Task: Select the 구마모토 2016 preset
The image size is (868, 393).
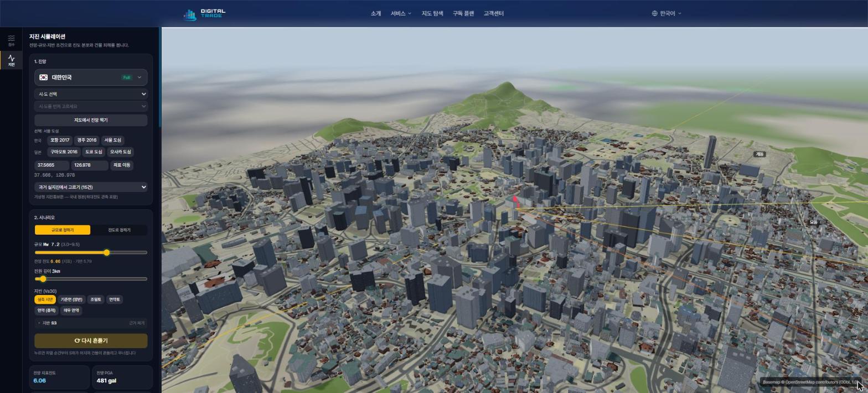Action: pyautogui.click(x=64, y=152)
